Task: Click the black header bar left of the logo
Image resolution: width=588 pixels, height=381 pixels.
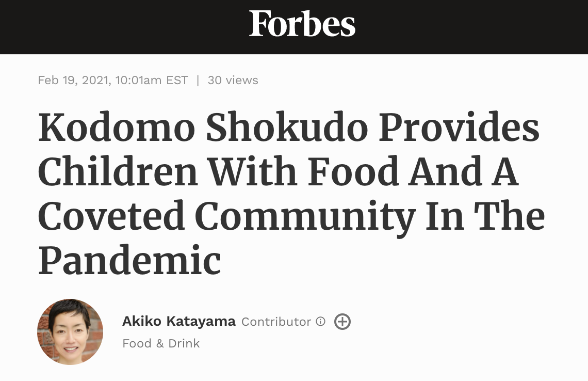Action: pos(124,26)
